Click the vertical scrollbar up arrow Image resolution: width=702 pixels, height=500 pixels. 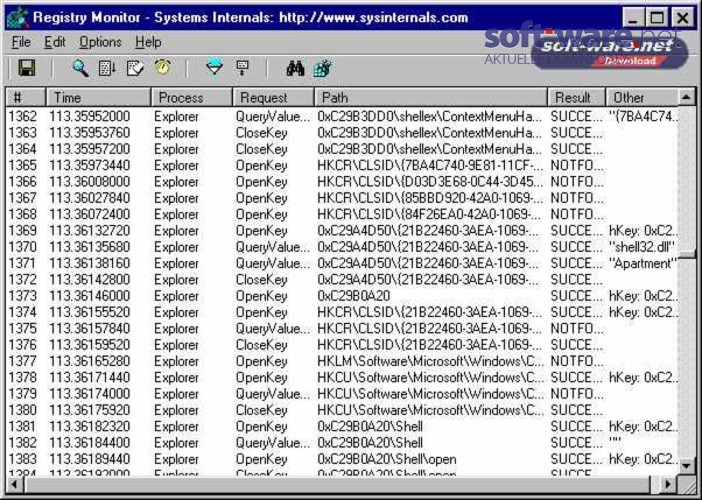point(687,97)
